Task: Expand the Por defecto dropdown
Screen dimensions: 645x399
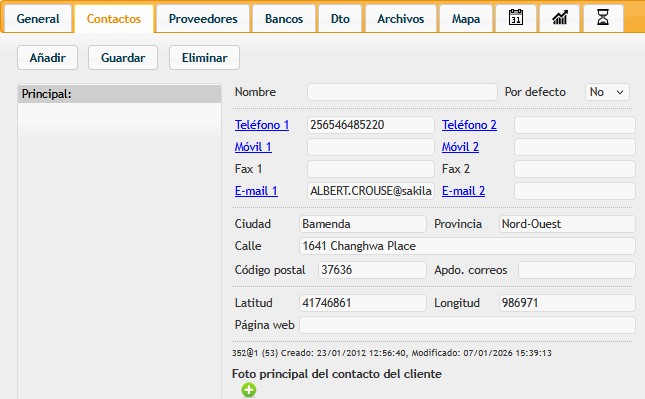Action: (x=607, y=92)
